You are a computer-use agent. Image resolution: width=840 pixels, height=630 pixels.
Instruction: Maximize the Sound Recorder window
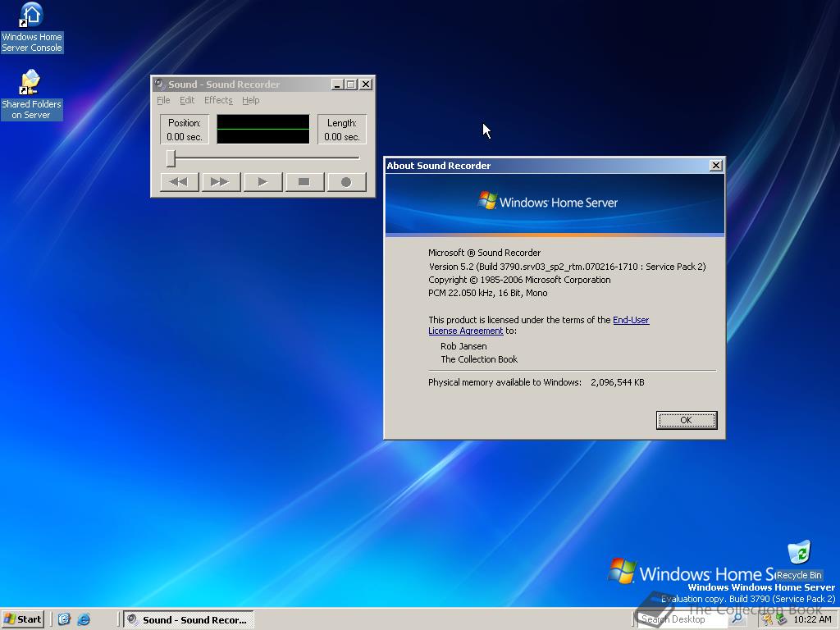[350, 84]
